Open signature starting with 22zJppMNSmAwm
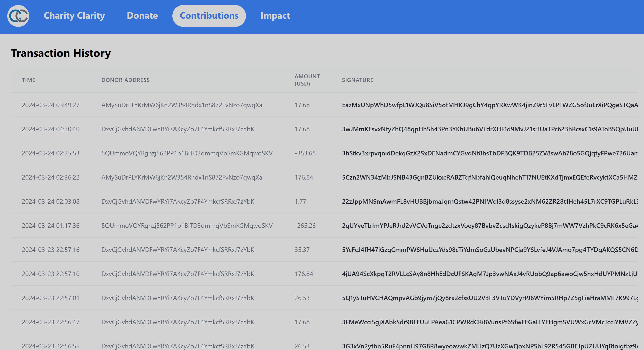Viewport: 644px width, 350px height. [x=490, y=201]
